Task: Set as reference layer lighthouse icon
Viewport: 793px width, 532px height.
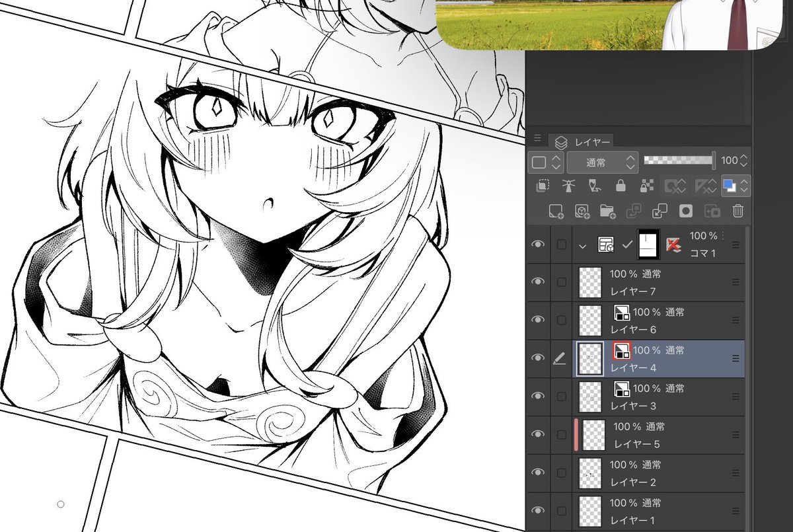Action: coord(568,186)
